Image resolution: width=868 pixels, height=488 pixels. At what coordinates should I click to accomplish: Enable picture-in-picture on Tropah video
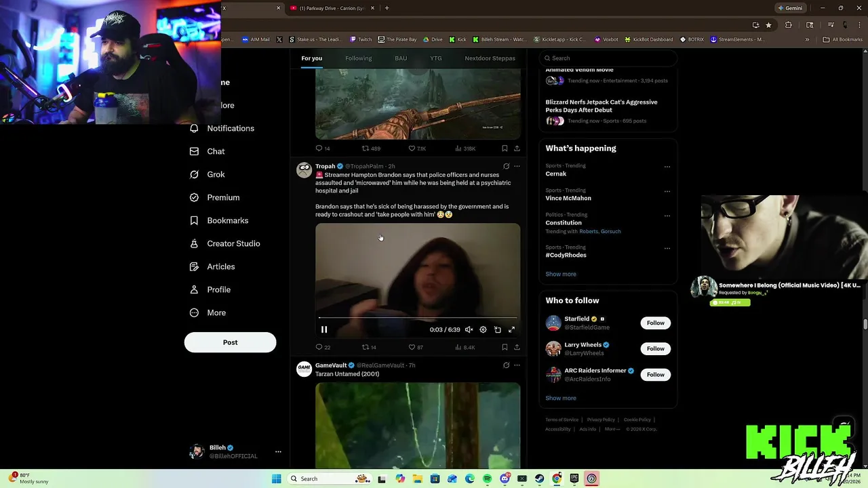coord(497,329)
